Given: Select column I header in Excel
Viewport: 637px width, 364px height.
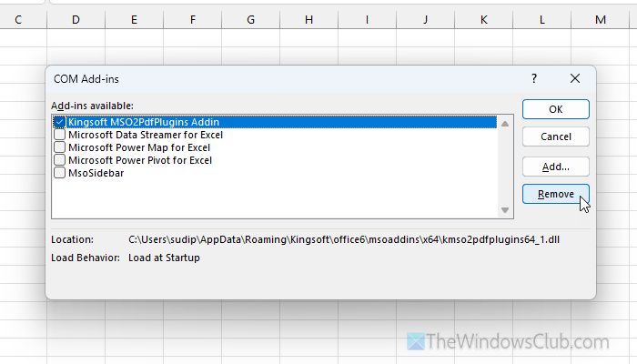Looking at the screenshot, I should pos(368,19).
